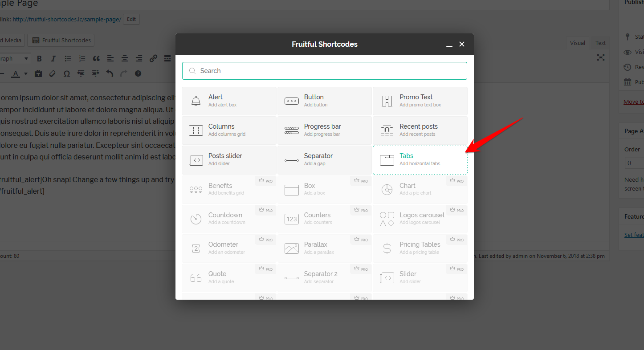Redo the last editor action
Viewport: 644px width, 350px height.
124,73
